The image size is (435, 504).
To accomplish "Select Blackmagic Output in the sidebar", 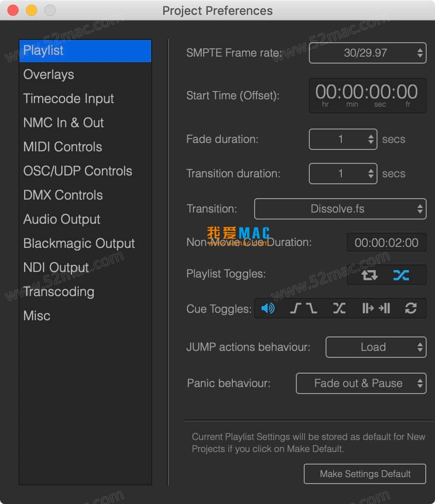I will [85, 243].
